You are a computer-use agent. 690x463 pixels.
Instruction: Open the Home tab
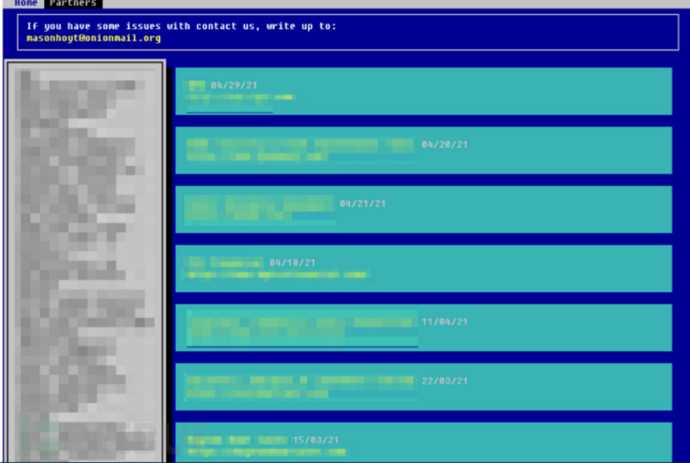point(25,4)
